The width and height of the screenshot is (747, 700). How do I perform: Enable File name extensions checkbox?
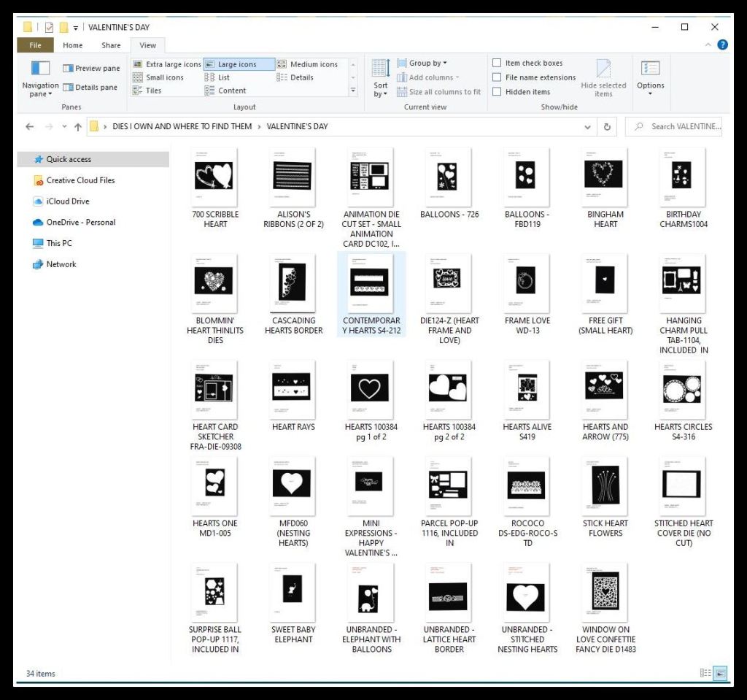click(497, 77)
